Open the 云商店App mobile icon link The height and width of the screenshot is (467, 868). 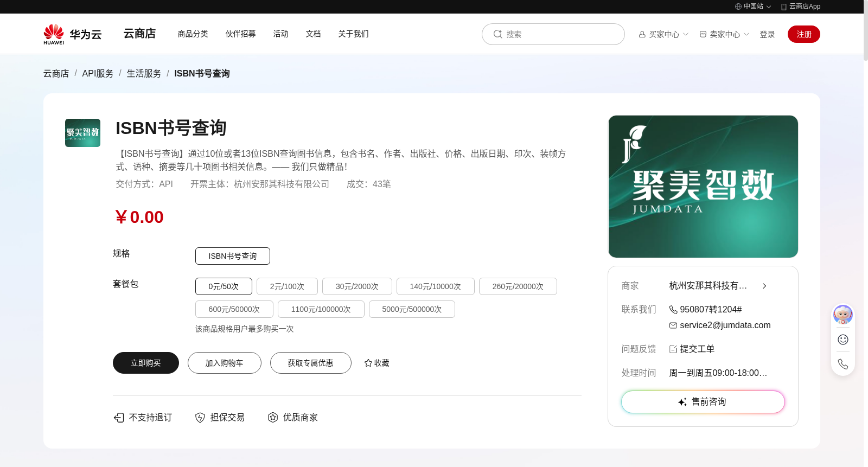pos(784,7)
